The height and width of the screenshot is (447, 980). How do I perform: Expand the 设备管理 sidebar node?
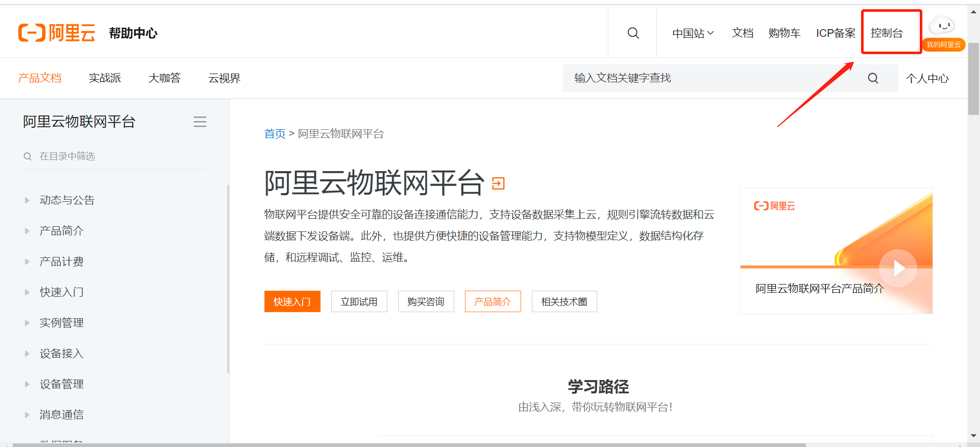point(27,384)
